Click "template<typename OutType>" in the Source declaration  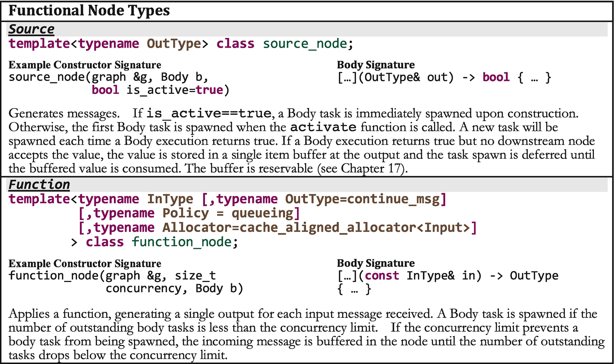click(x=108, y=44)
